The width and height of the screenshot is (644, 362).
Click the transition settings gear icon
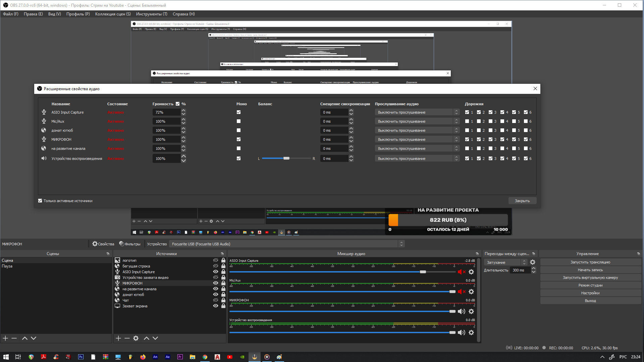point(533,262)
